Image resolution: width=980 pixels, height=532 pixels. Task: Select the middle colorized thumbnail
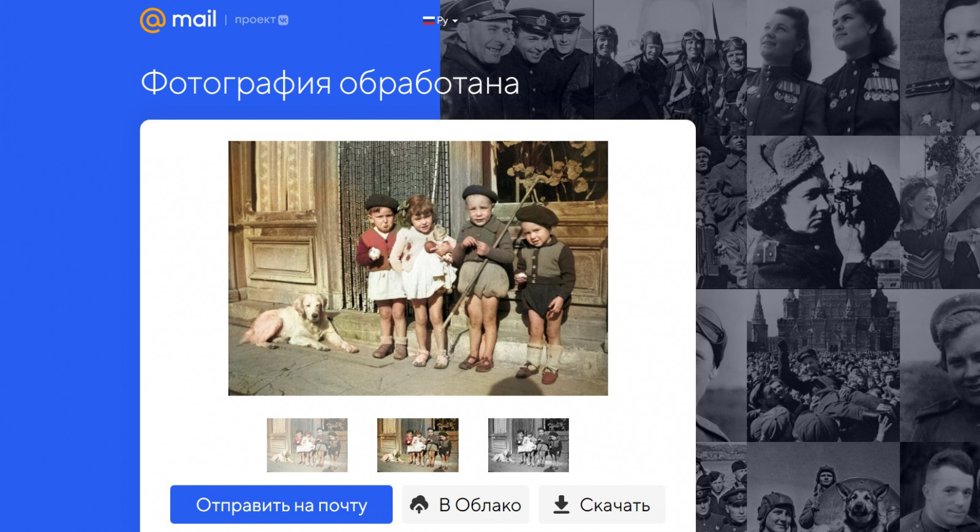pos(418,445)
